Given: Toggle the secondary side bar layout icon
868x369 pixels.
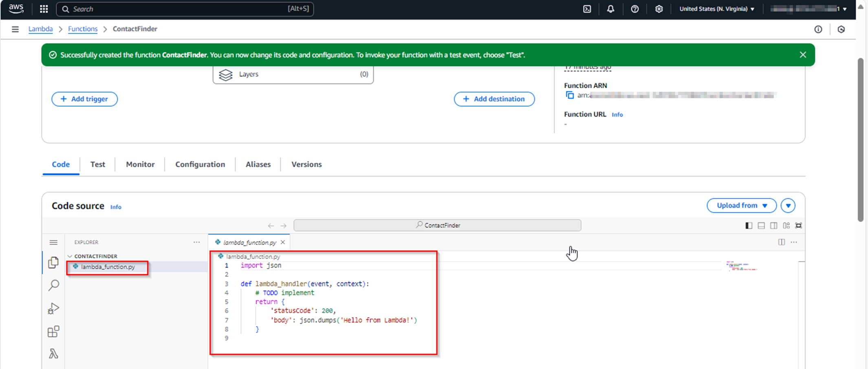Looking at the screenshot, I should point(773,225).
